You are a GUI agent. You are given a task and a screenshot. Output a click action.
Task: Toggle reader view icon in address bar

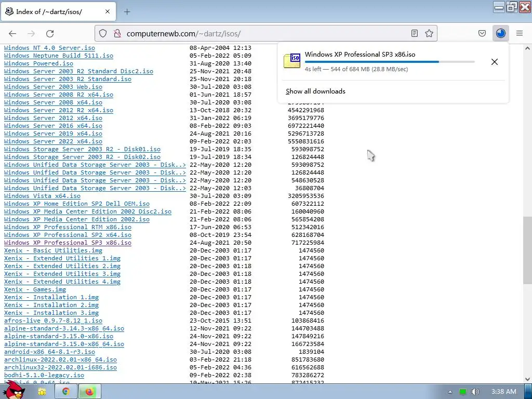(x=414, y=33)
